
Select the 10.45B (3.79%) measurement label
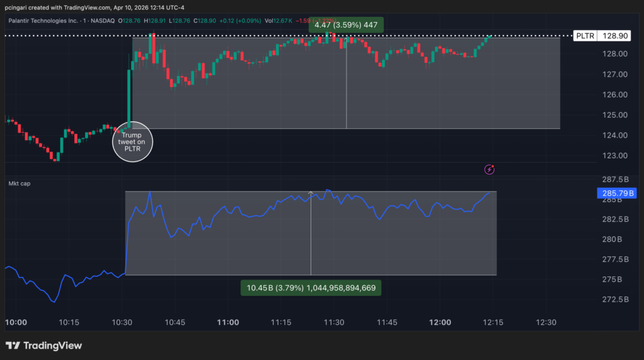point(311,288)
